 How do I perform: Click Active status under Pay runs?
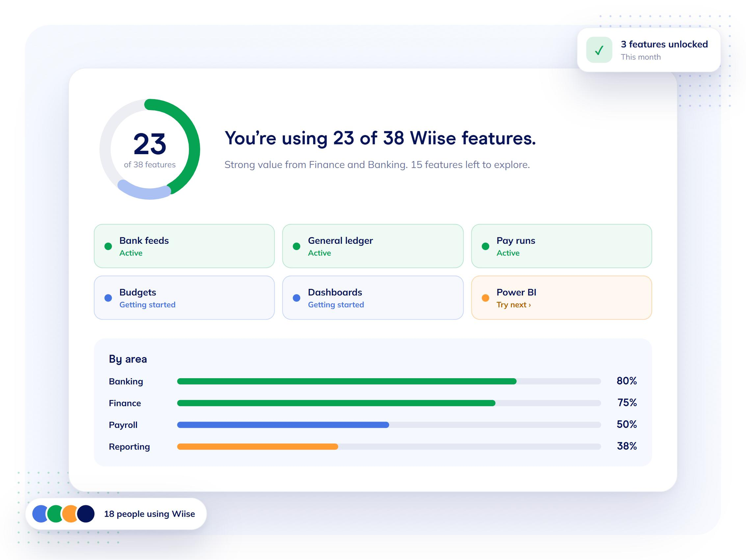(508, 253)
